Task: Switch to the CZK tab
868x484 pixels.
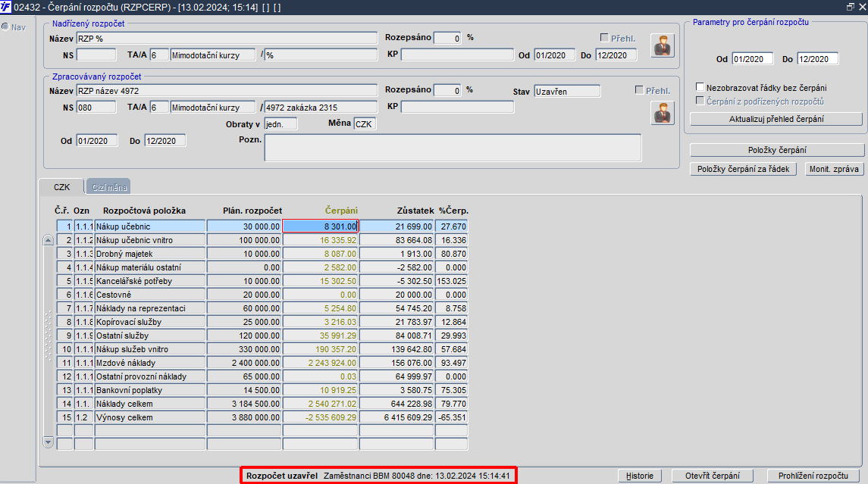Action: [x=61, y=187]
